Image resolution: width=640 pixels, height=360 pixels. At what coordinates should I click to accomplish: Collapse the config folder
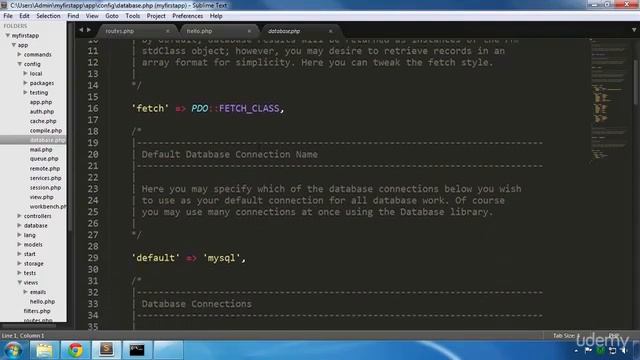click(x=19, y=64)
